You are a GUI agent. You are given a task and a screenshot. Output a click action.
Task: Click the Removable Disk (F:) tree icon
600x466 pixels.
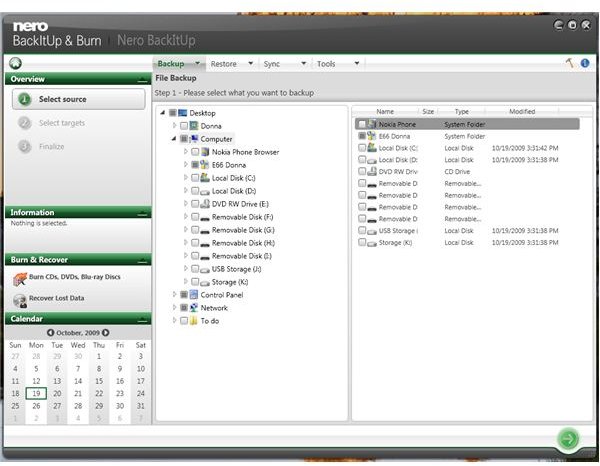pos(205,218)
